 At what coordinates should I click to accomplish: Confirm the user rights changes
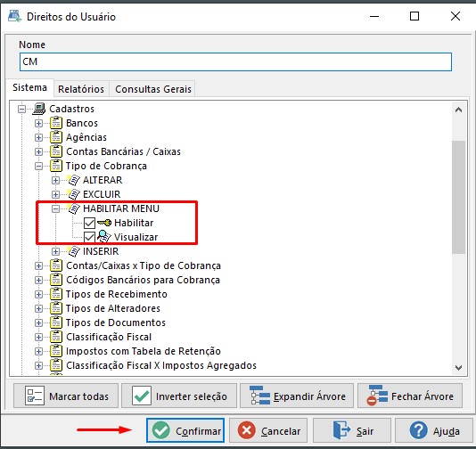coord(185,430)
